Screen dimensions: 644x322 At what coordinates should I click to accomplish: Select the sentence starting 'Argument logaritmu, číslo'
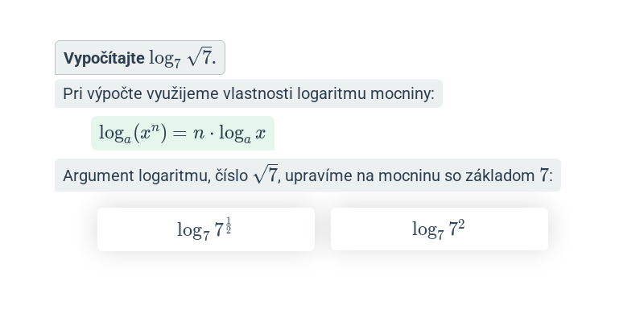pos(308,175)
